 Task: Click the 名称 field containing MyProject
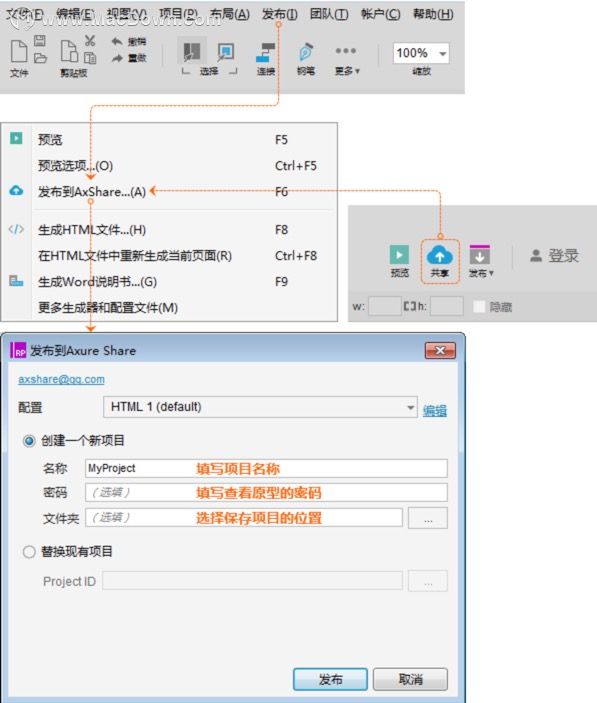[266, 468]
